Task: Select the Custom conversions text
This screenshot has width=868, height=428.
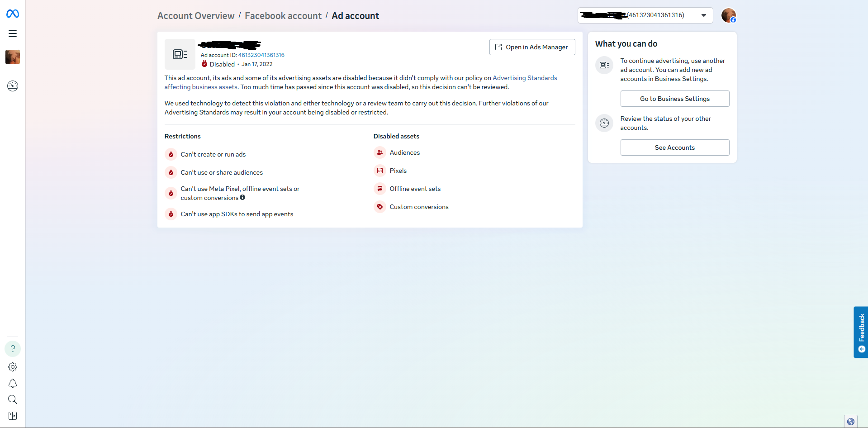Action: [419, 207]
